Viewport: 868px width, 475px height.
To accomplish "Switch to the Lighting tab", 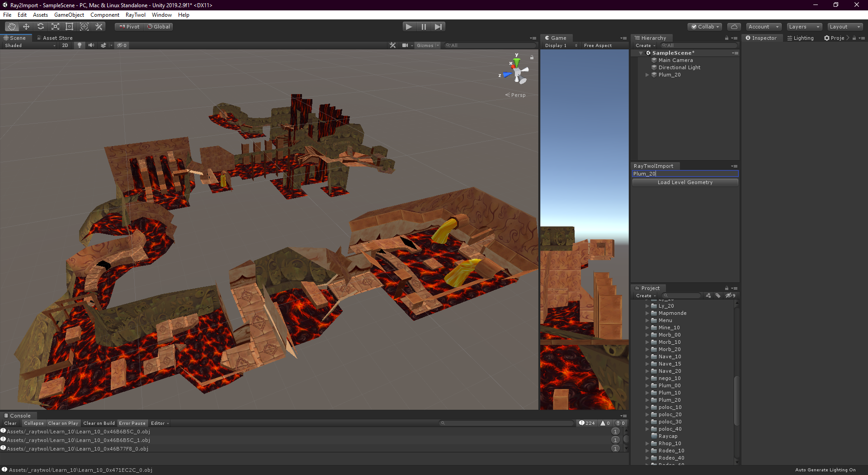I will 801,38.
